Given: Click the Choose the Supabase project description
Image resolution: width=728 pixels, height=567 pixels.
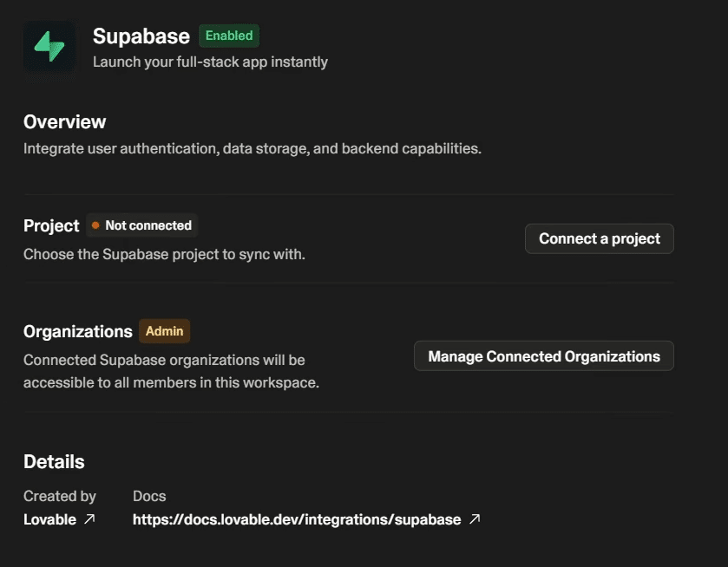Looking at the screenshot, I should pos(164,254).
